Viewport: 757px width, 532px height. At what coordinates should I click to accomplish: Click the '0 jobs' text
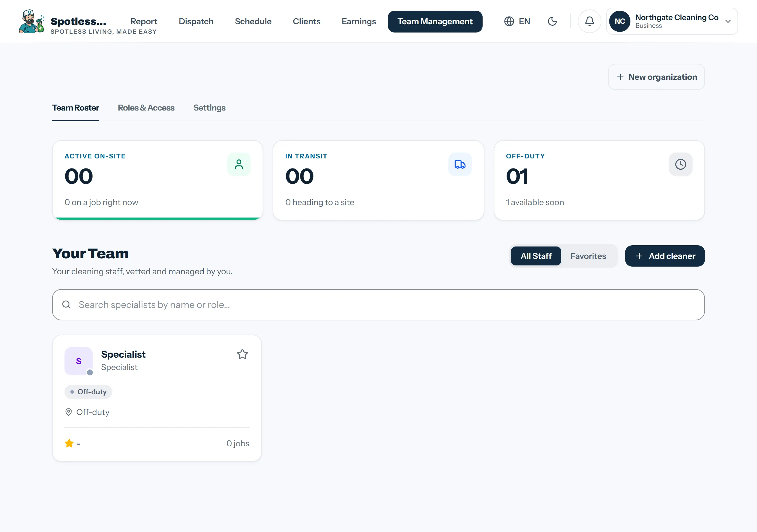[x=238, y=443]
